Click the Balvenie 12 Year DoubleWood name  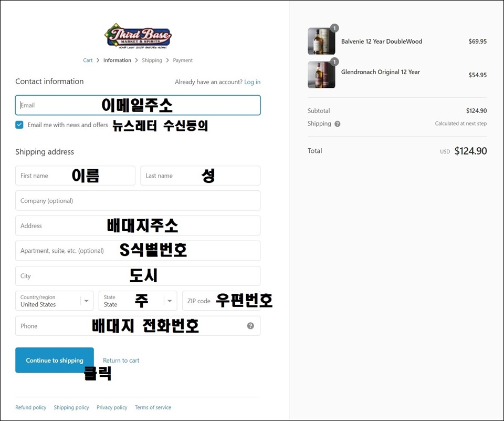(x=382, y=41)
